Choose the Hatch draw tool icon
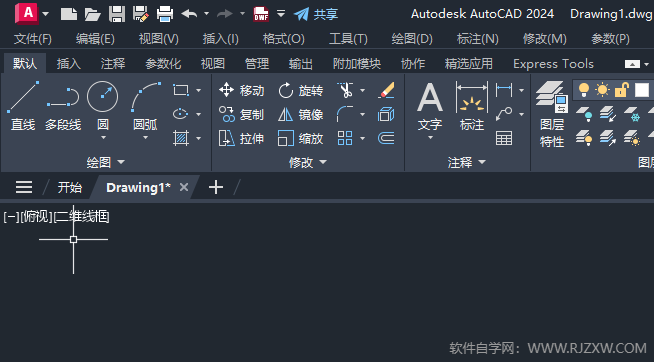The image size is (654, 362). 181,138
